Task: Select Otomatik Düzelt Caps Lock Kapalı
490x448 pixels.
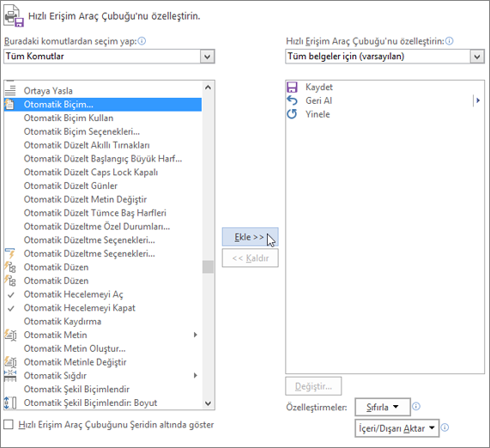Action: (103, 173)
